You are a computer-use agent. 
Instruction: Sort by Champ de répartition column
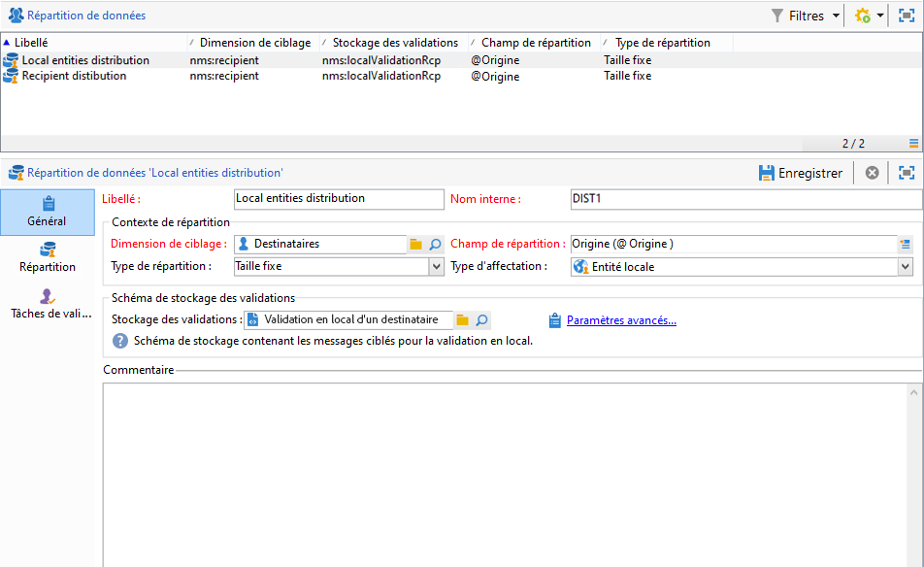coord(535,43)
